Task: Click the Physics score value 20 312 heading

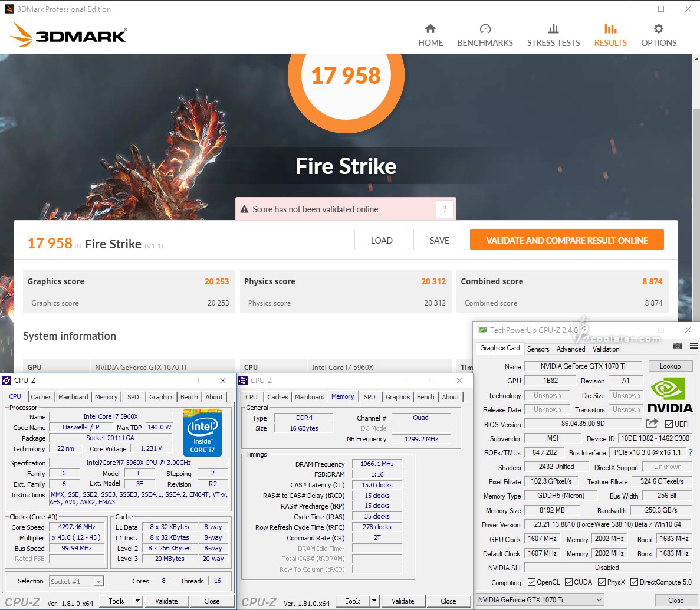Action: [x=433, y=281]
